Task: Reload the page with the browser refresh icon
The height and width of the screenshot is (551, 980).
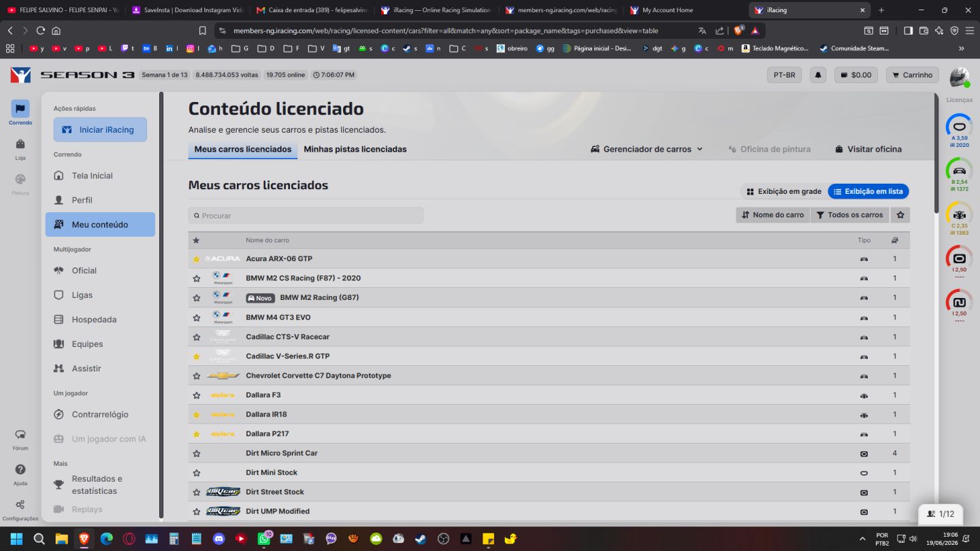Action: pyautogui.click(x=41, y=31)
